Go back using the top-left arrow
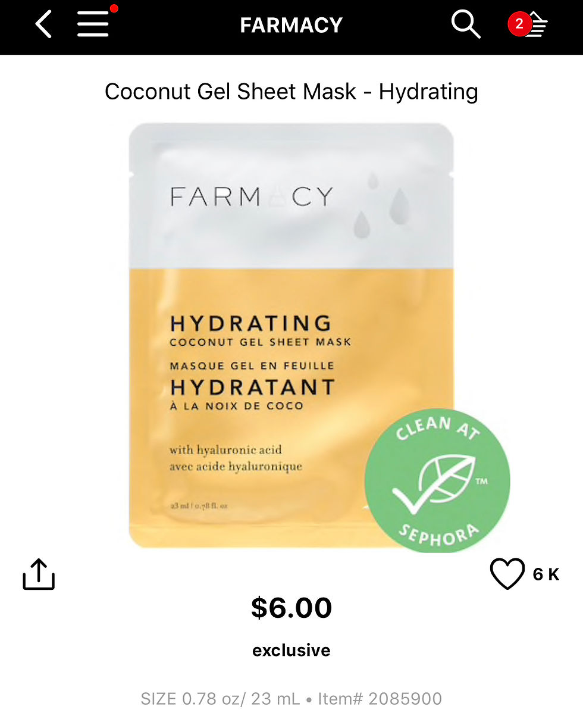Image resolution: width=583 pixels, height=728 pixels. pyautogui.click(x=43, y=25)
